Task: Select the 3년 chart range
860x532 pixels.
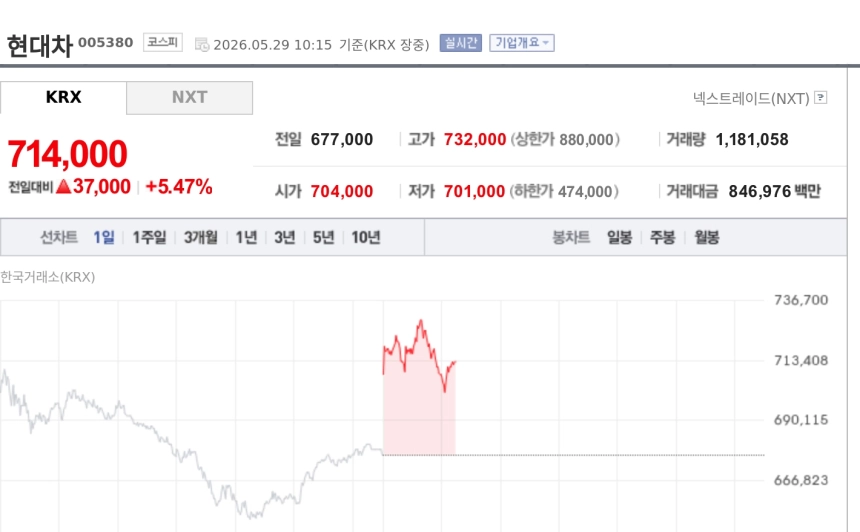Action: tap(285, 237)
